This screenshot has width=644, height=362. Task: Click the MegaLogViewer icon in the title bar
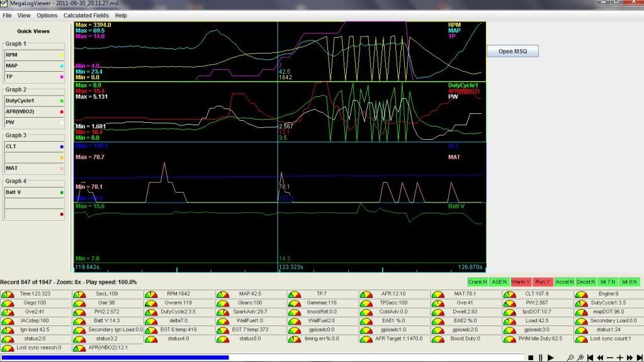(x=4, y=4)
